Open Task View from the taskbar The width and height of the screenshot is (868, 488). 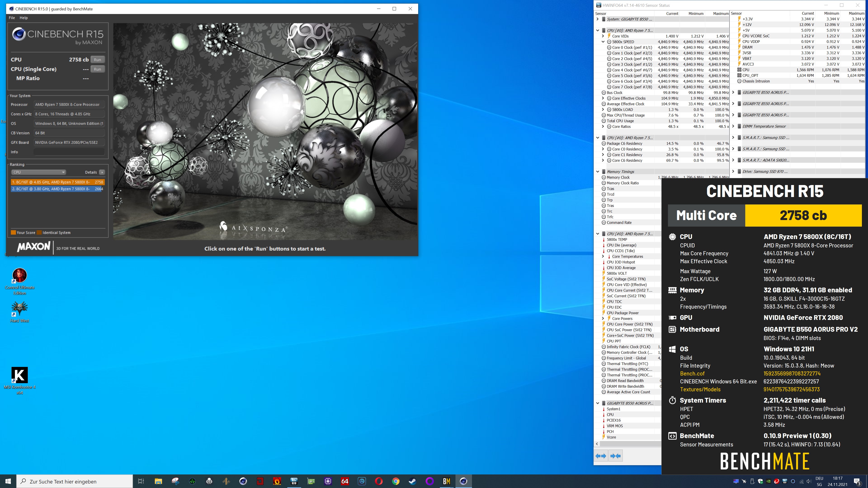click(x=141, y=481)
